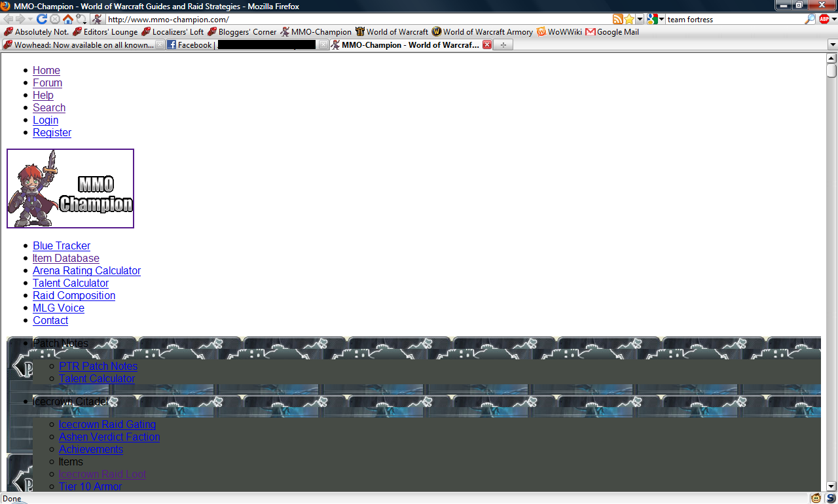This screenshot has width=838, height=504.
Task: Open the Register link
Action: [52, 133]
